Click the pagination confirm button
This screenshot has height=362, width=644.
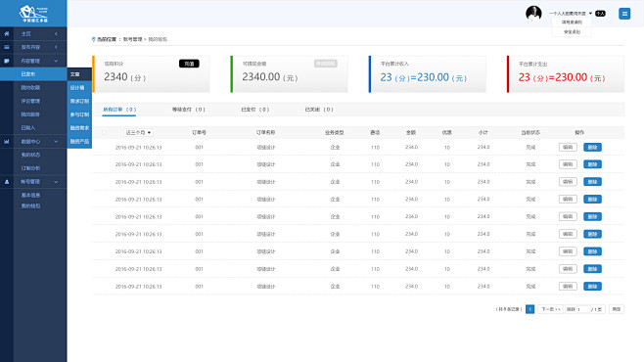(x=616, y=309)
